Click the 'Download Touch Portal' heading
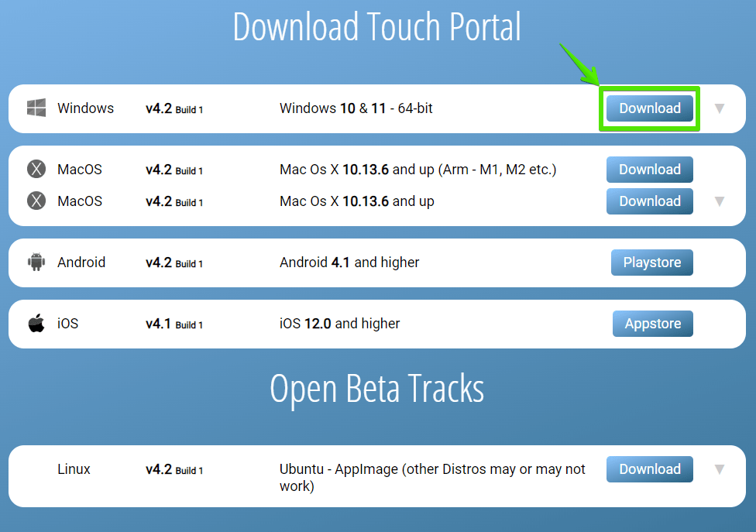Viewport: 756px width, 532px height. (377, 27)
